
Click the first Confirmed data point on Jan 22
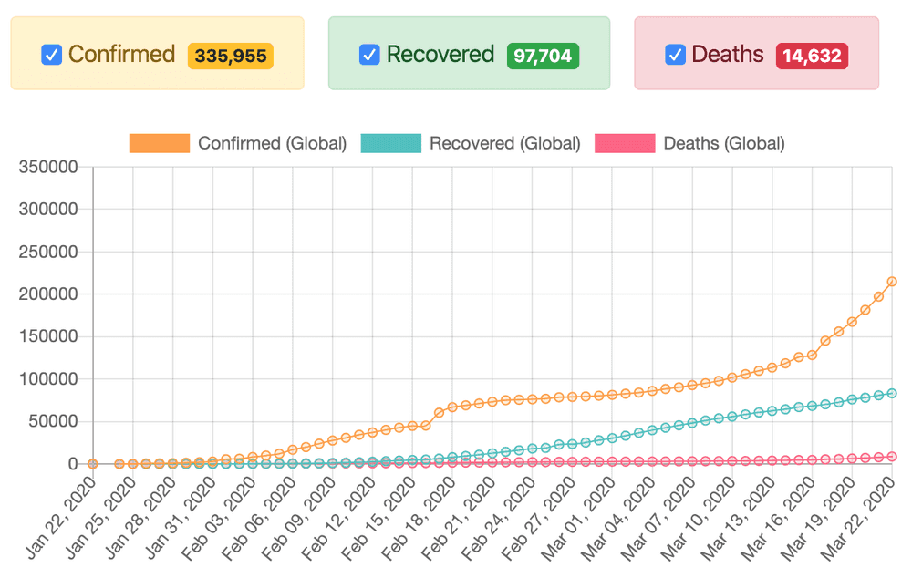point(92,463)
